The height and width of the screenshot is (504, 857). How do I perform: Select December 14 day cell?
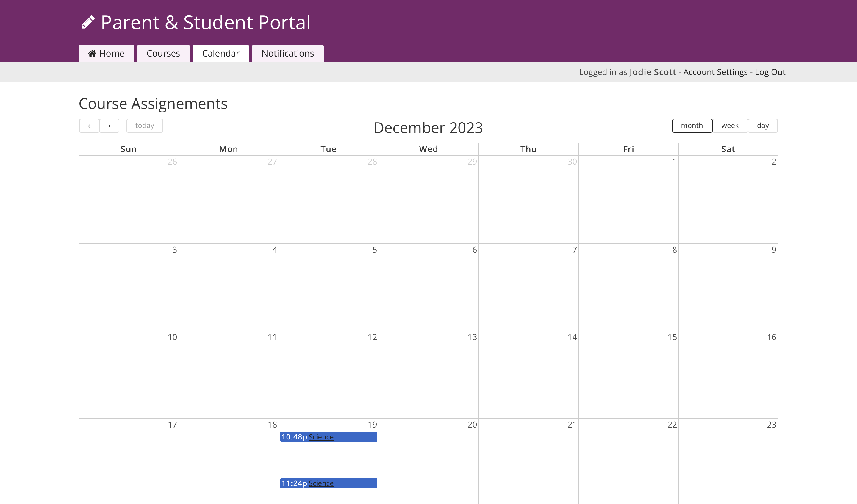(528, 374)
